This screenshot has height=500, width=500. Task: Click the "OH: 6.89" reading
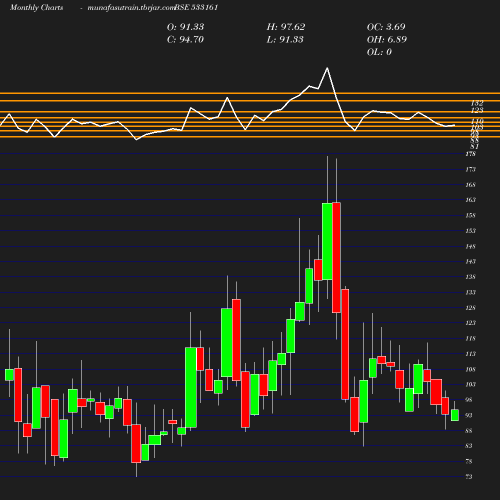(387, 40)
